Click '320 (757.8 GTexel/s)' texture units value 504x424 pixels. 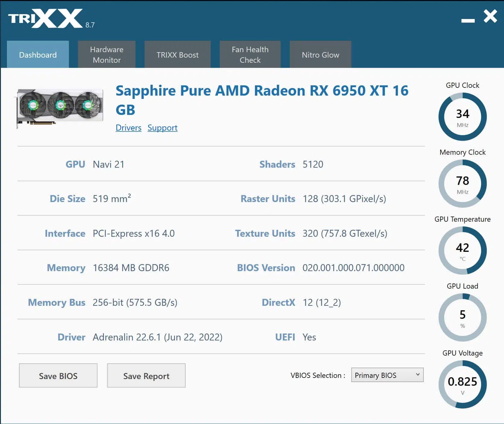point(345,233)
